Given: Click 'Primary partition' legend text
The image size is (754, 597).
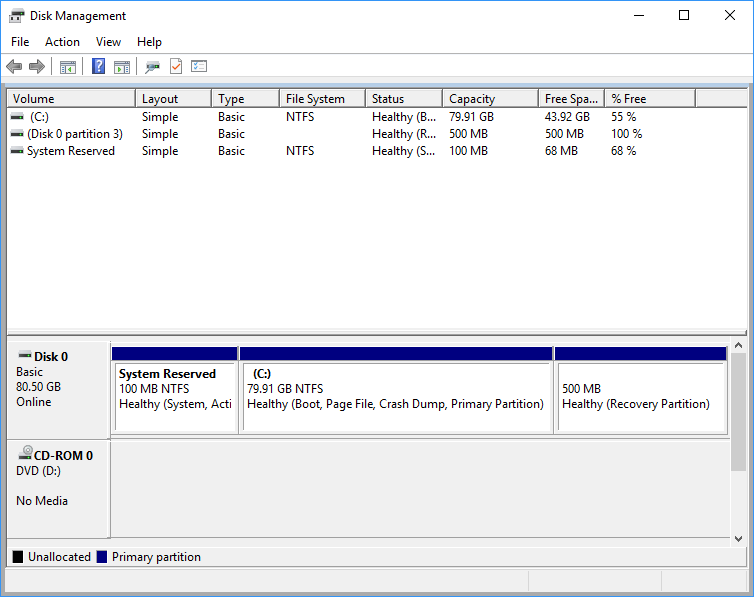Looking at the screenshot, I should point(156,557).
